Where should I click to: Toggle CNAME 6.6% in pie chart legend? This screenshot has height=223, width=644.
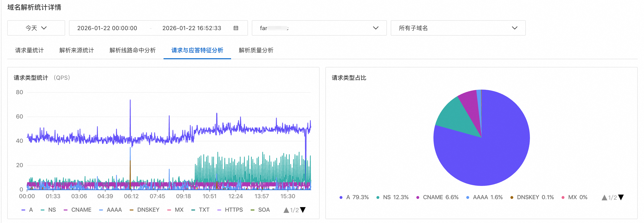point(438,197)
